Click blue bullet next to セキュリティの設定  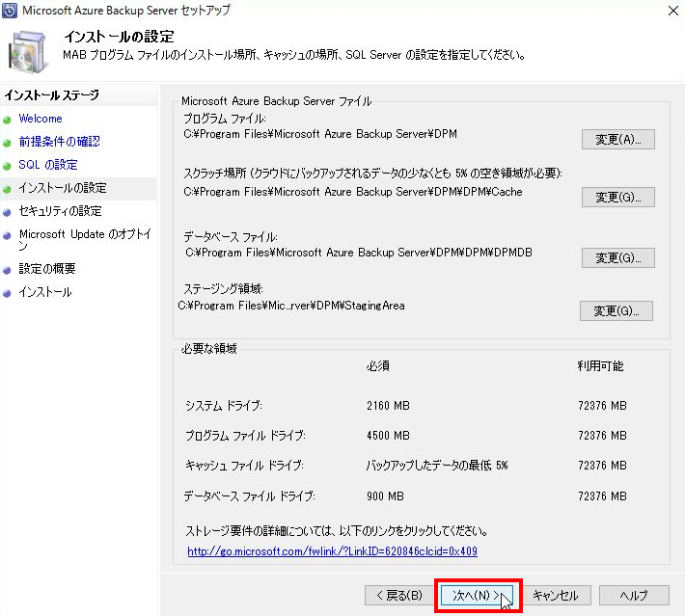[7, 213]
